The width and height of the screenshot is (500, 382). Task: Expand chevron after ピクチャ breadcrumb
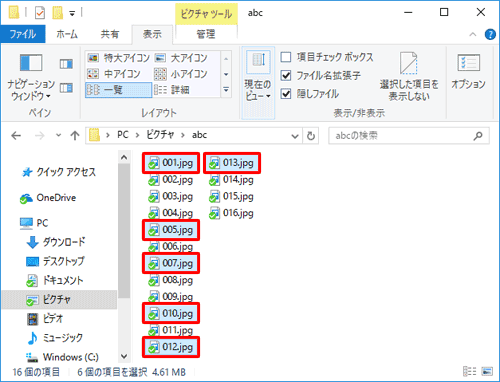pos(183,135)
